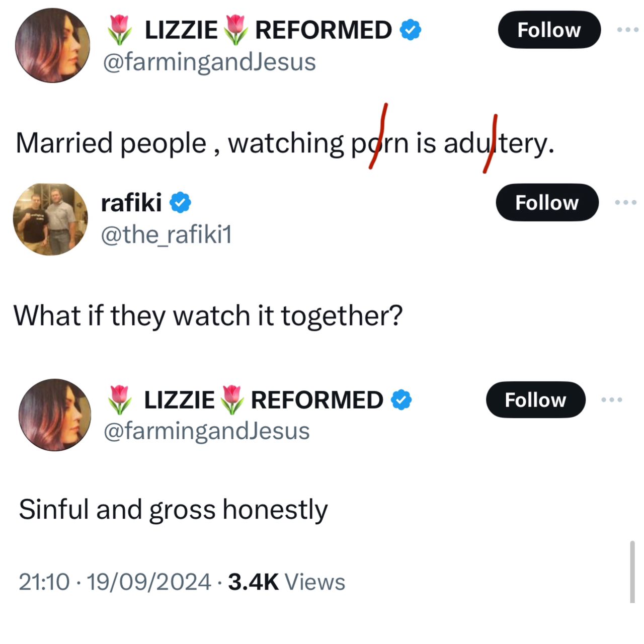
Task: Follow Lizzie from the top tweet
Action: click(x=549, y=30)
